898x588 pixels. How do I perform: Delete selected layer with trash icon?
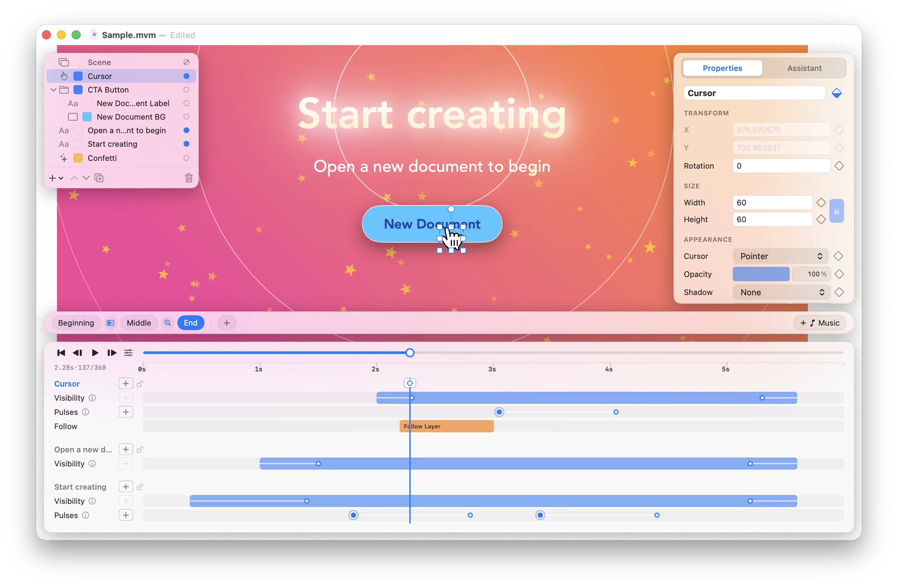[189, 178]
